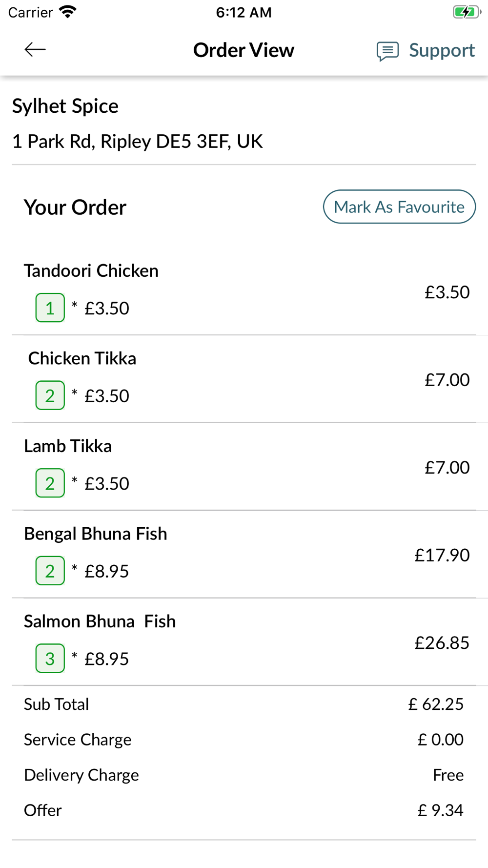Select the Bengal Bhuna Fish quantity badge
Image resolution: width=488 pixels, height=868 pixels.
click(x=50, y=571)
